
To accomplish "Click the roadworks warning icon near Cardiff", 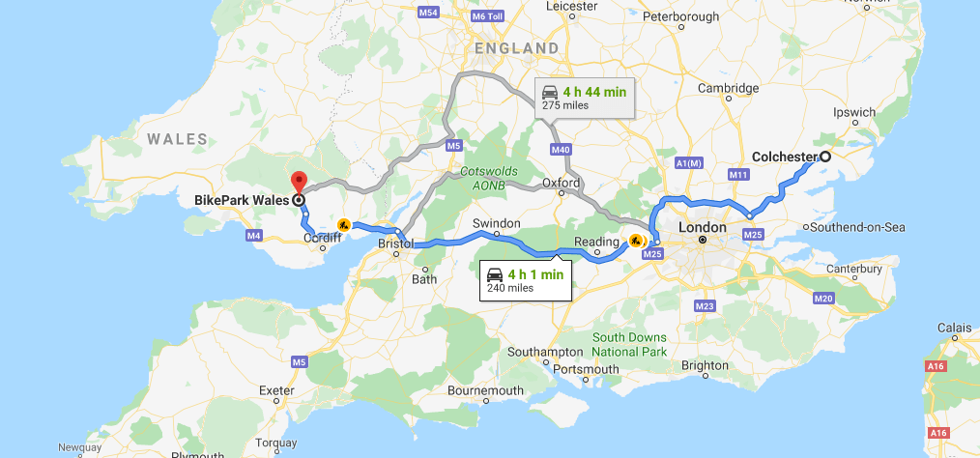I will 343,224.
